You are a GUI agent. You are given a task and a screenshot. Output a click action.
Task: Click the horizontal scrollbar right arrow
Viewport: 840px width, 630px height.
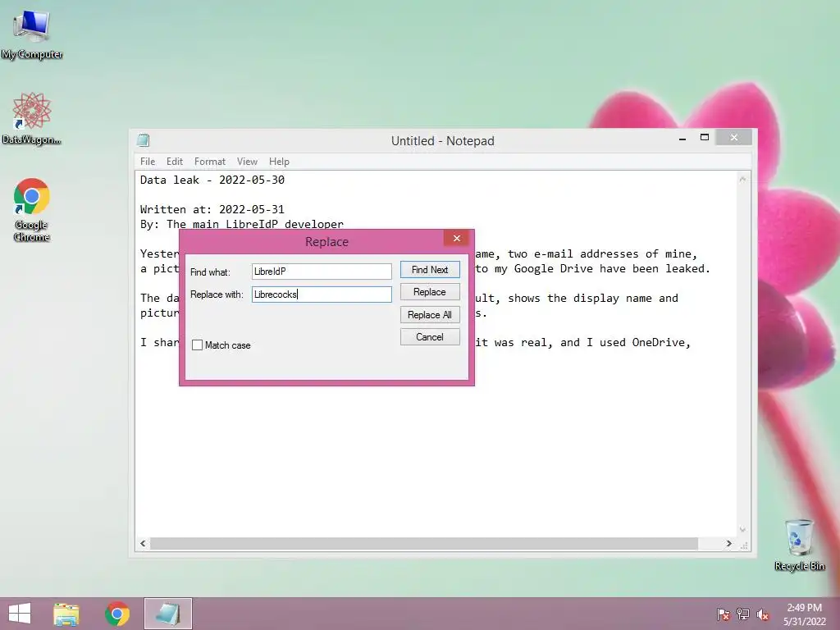click(x=728, y=543)
